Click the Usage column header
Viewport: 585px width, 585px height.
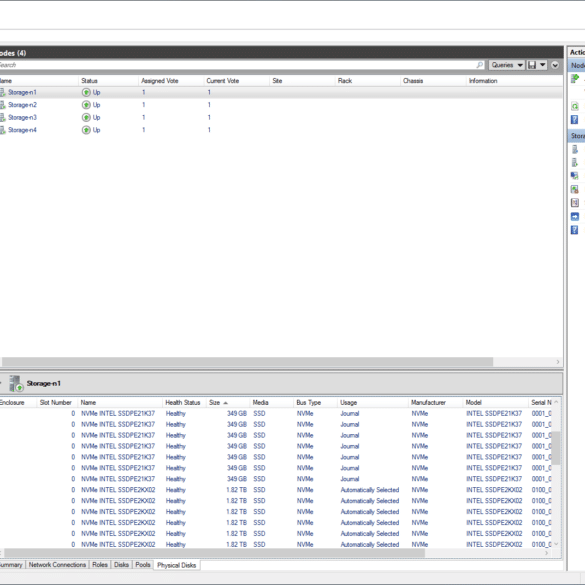coord(372,403)
